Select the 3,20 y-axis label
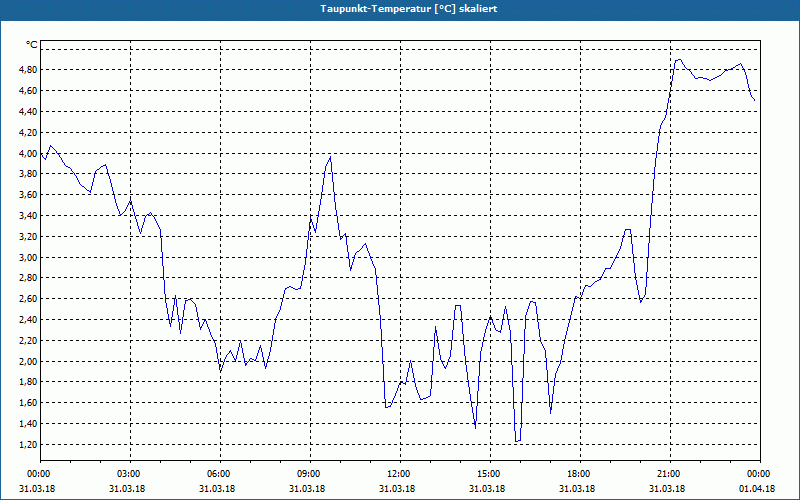The width and height of the screenshot is (800, 500). point(27,236)
